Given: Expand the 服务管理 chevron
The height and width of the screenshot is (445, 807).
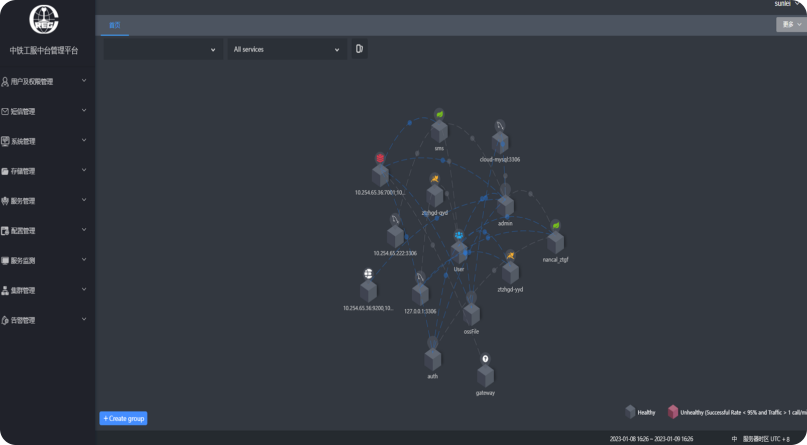Looking at the screenshot, I should coord(84,200).
